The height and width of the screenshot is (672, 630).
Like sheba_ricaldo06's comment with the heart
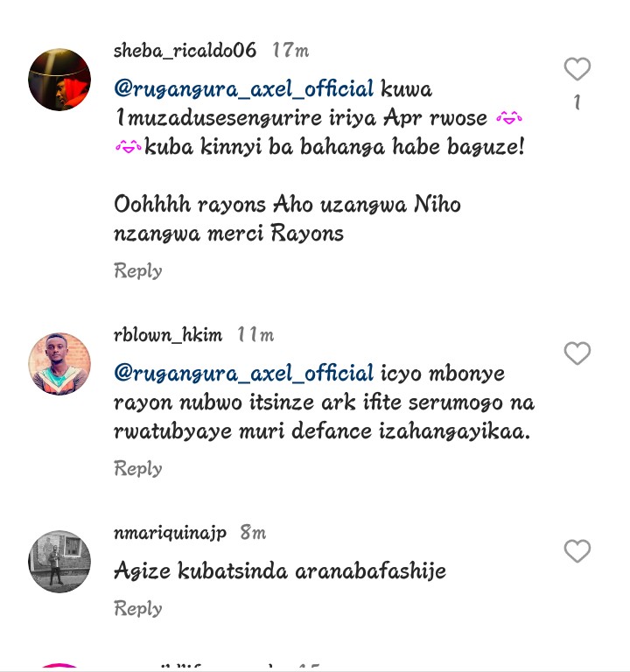[577, 68]
